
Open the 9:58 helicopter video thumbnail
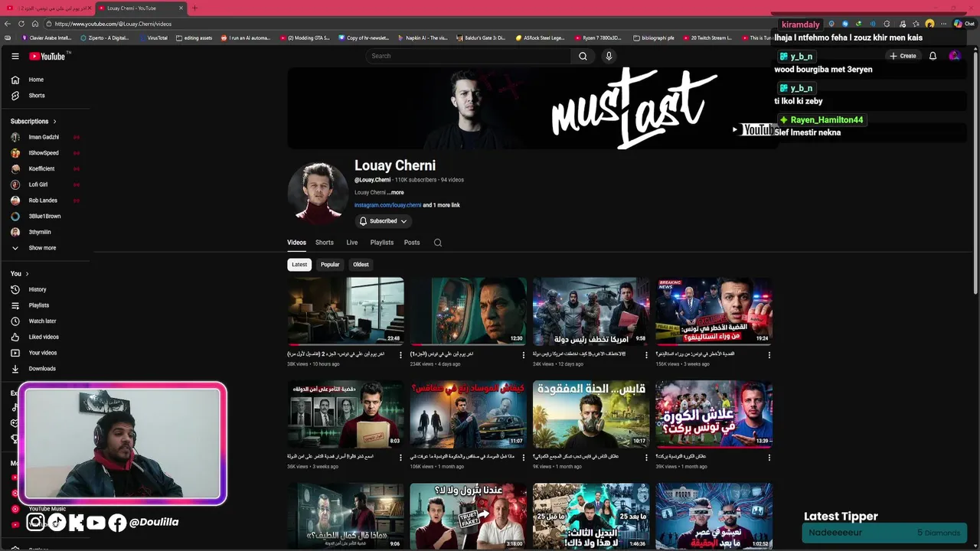click(x=591, y=311)
